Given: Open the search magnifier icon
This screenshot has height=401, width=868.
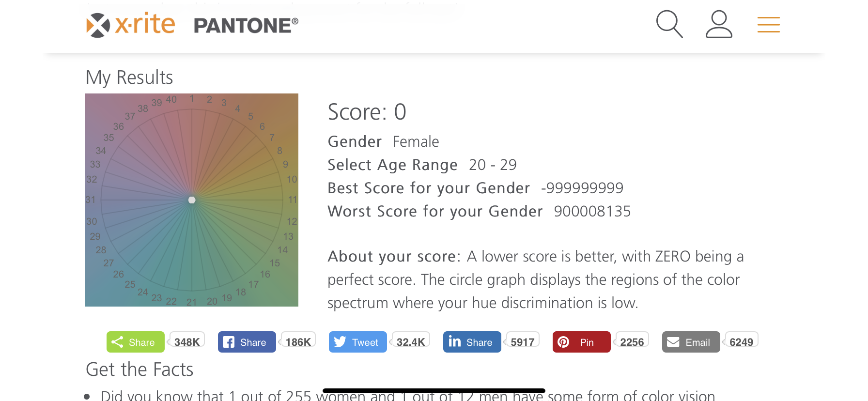Looking at the screenshot, I should click(x=669, y=24).
